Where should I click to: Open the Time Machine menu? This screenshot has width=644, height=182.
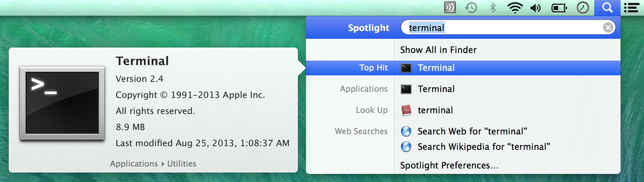[471, 8]
